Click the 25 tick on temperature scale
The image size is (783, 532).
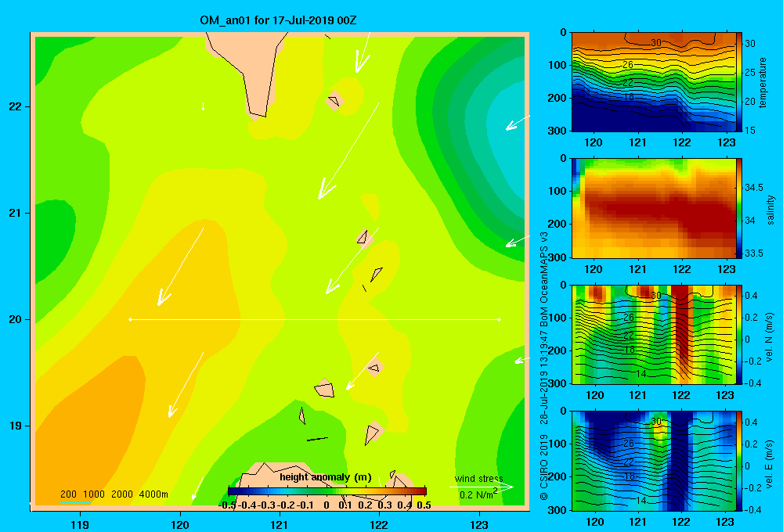pyautogui.click(x=750, y=72)
